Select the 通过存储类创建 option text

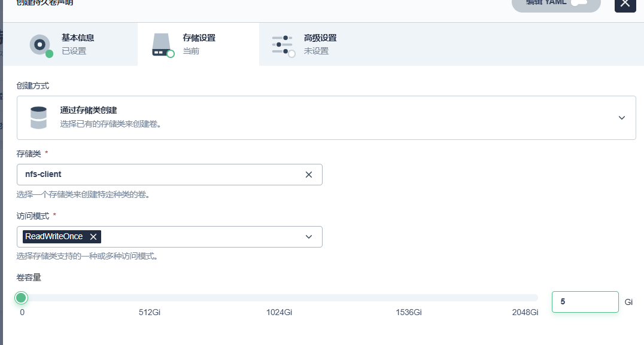point(89,110)
